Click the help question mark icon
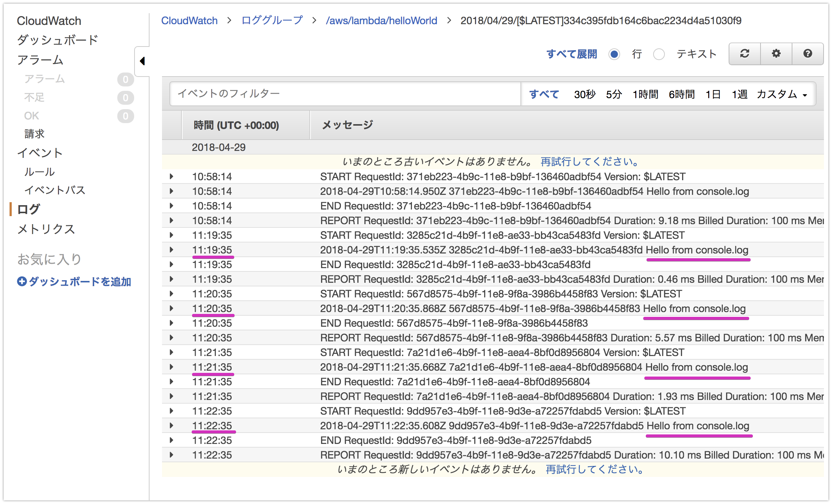Viewport: 832px width, 504px height. point(808,54)
